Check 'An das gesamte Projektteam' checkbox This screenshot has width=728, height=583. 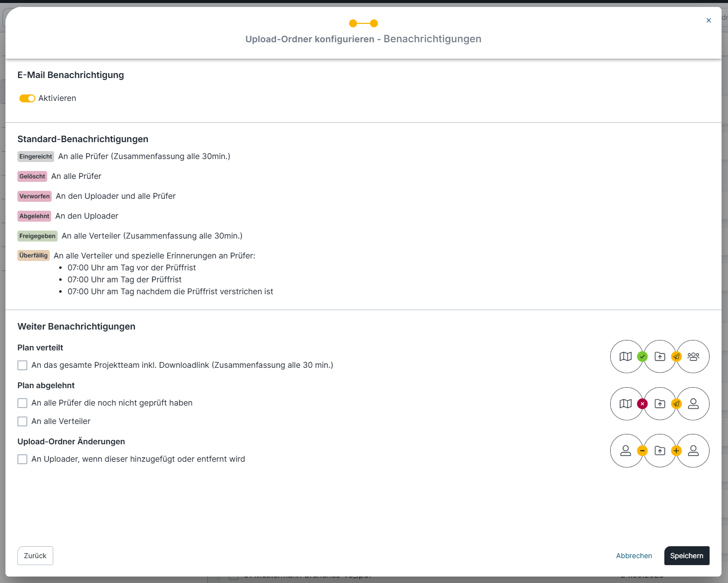[x=22, y=365]
